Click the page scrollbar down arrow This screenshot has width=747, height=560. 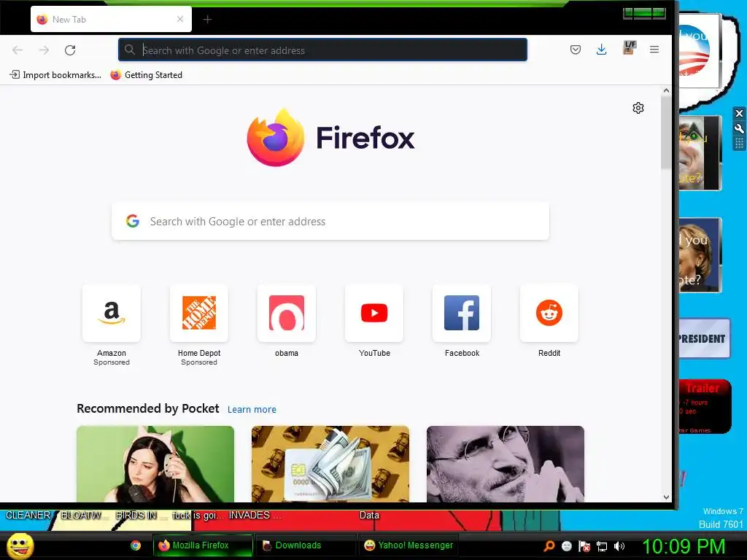point(666,497)
